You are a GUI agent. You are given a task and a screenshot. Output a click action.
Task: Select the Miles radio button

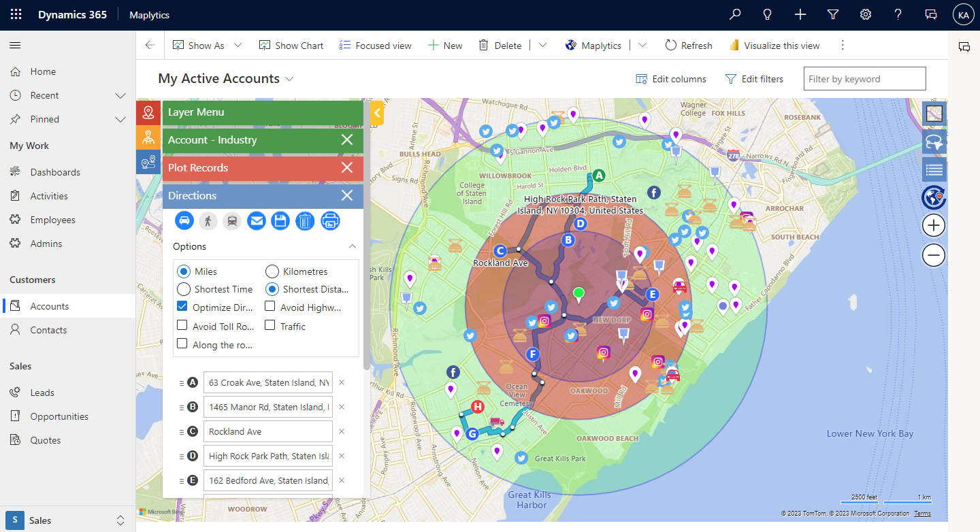point(184,271)
